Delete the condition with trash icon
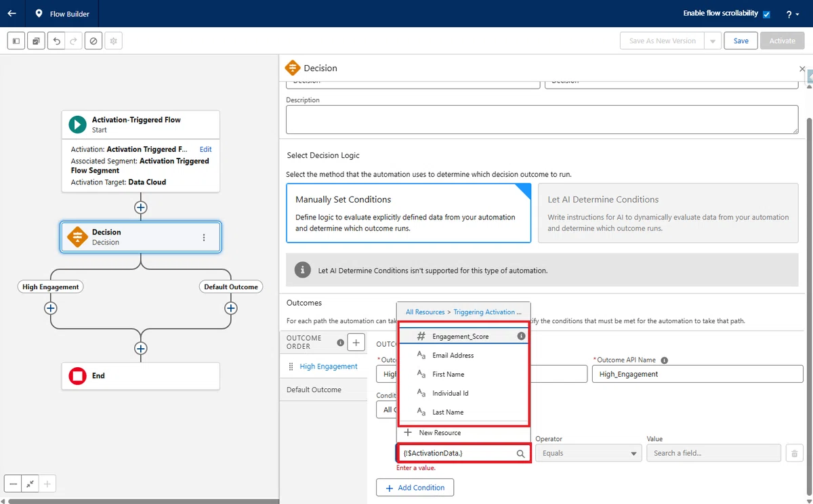Image resolution: width=813 pixels, height=504 pixels. [x=795, y=453]
